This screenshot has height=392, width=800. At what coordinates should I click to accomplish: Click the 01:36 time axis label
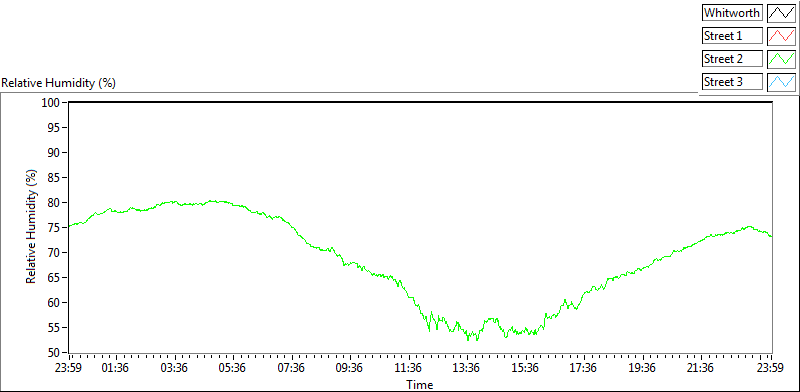coord(116,368)
